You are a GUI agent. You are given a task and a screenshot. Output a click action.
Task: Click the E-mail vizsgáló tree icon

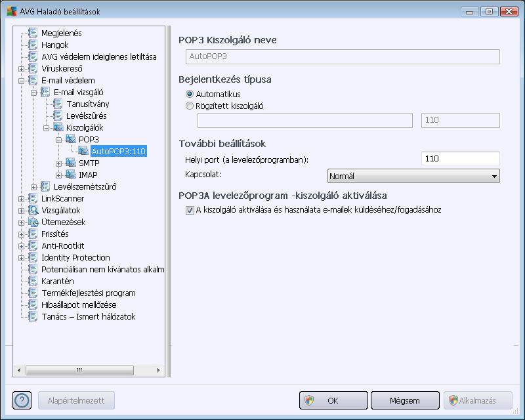45,92
